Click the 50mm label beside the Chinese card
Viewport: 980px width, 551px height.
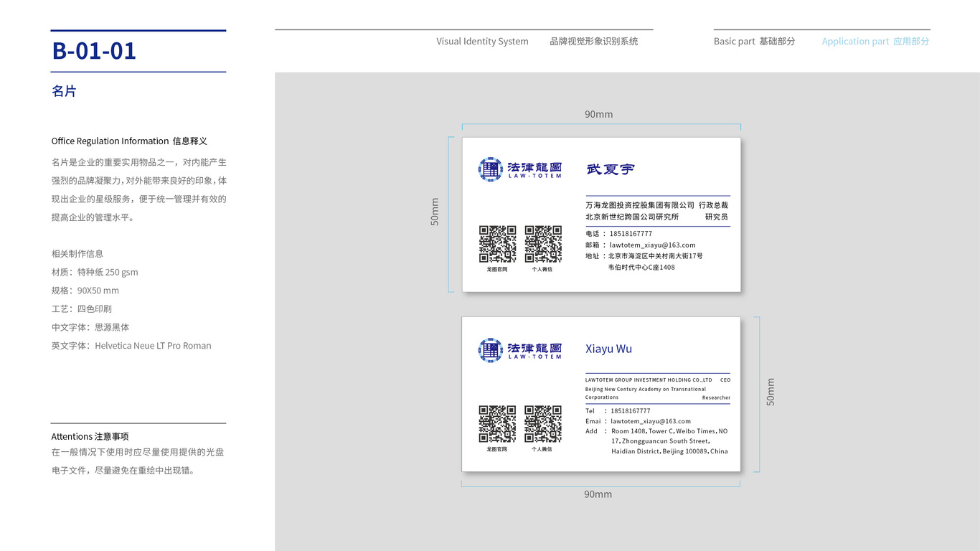pos(435,212)
